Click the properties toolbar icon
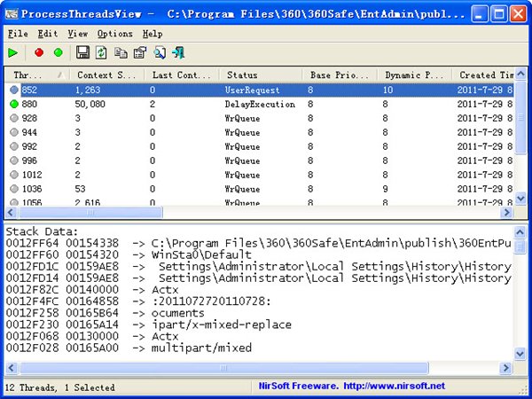This screenshot has width=532, height=399. (139, 53)
